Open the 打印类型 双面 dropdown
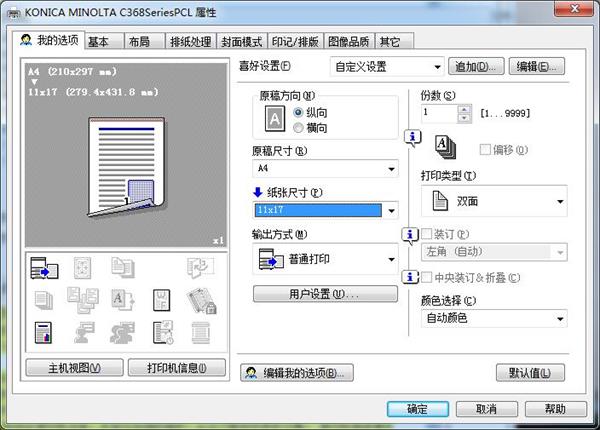 (x=494, y=201)
